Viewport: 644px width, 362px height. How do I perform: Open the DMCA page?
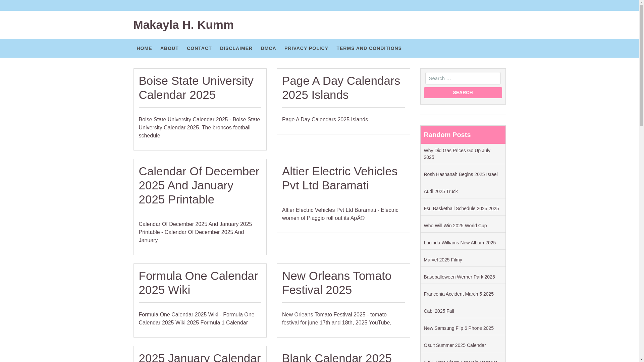point(268,48)
